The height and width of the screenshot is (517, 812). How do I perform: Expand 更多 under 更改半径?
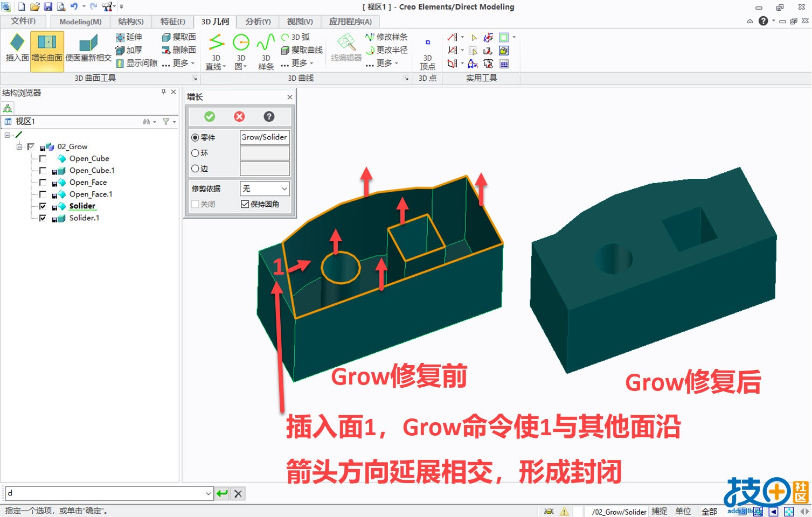pos(382,63)
